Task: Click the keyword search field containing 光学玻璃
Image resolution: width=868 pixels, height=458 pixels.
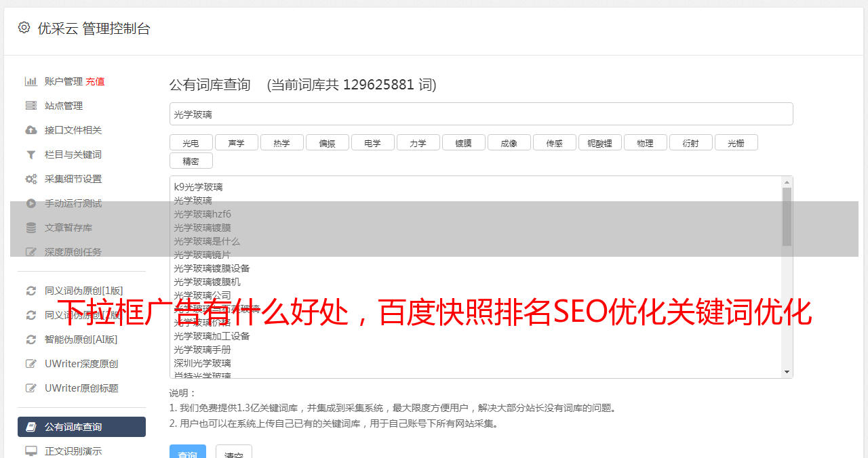Action: [481, 114]
